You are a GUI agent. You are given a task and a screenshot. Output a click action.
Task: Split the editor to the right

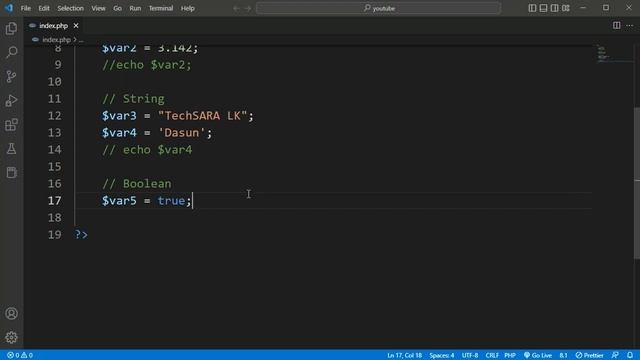click(617, 25)
